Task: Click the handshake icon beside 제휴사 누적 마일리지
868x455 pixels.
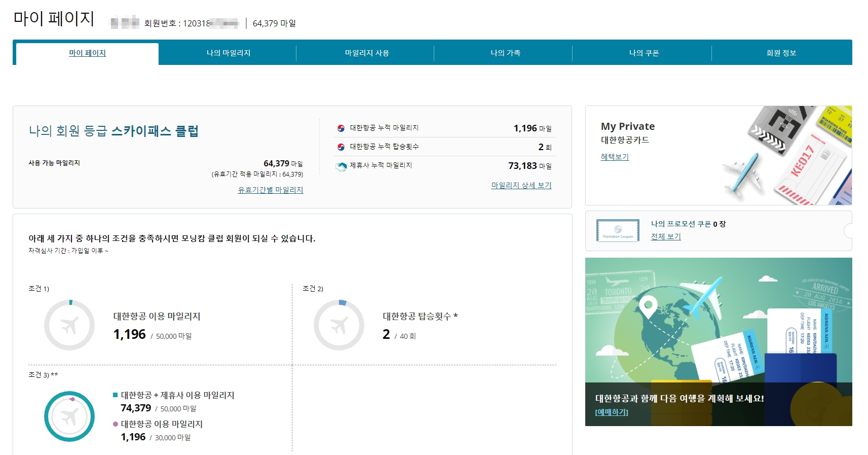Action: (x=341, y=166)
